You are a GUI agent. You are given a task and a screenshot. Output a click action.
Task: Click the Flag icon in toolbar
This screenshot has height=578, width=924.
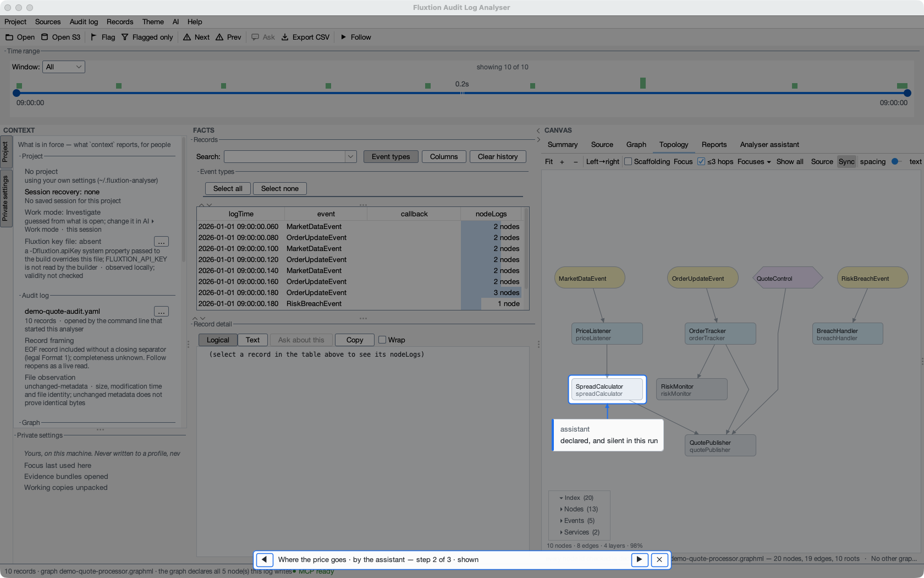[x=94, y=37]
